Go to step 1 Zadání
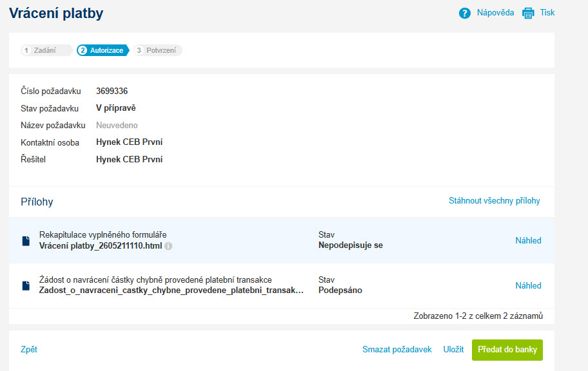This screenshot has width=588, height=371. (46, 50)
